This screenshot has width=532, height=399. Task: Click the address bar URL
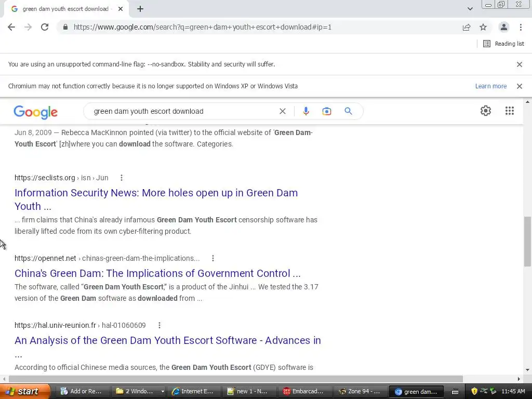pos(202,27)
